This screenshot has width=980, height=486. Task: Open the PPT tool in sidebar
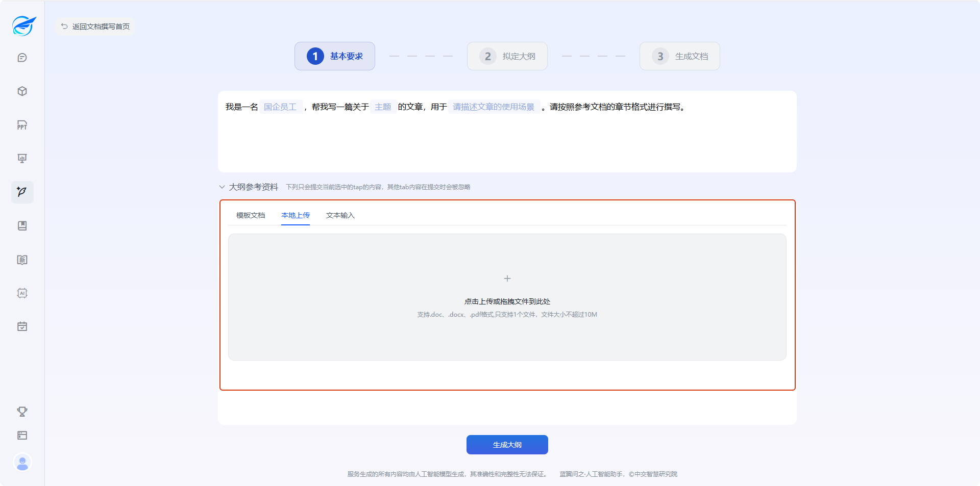point(22,125)
